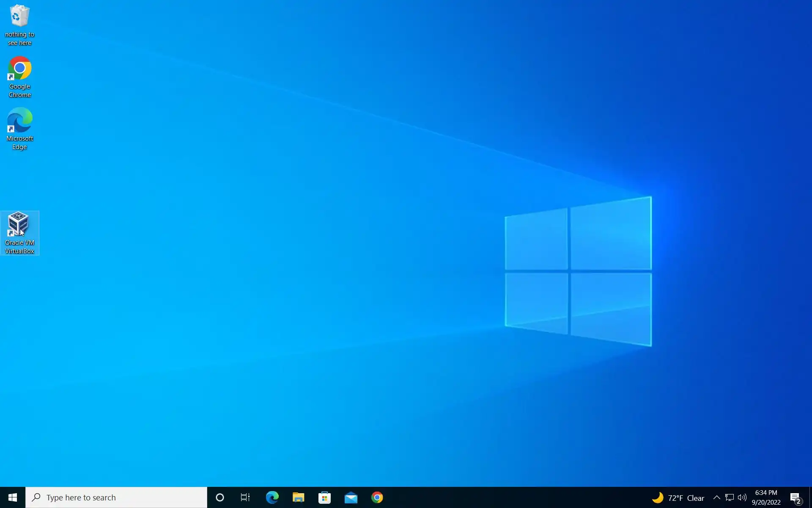Launch Chrome from the taskbar
The height and width of the screenshot is (508, 812).
click(x=377, y=497)
